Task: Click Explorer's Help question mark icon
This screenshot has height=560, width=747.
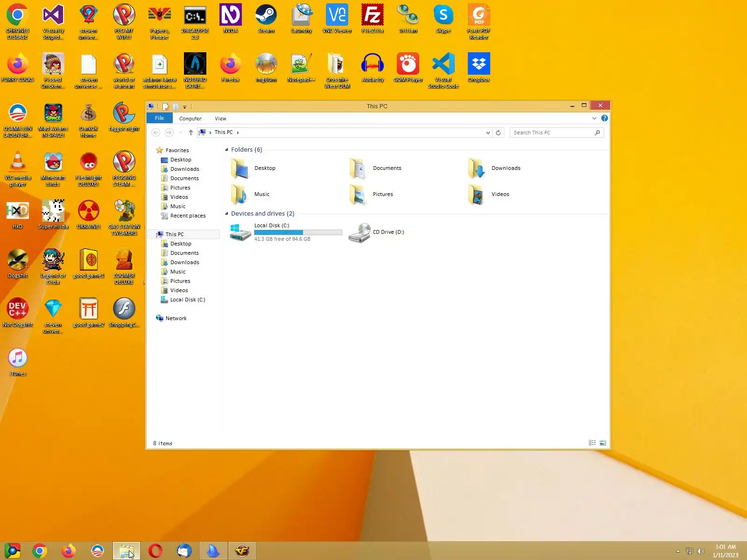Action: click(605, 118)
